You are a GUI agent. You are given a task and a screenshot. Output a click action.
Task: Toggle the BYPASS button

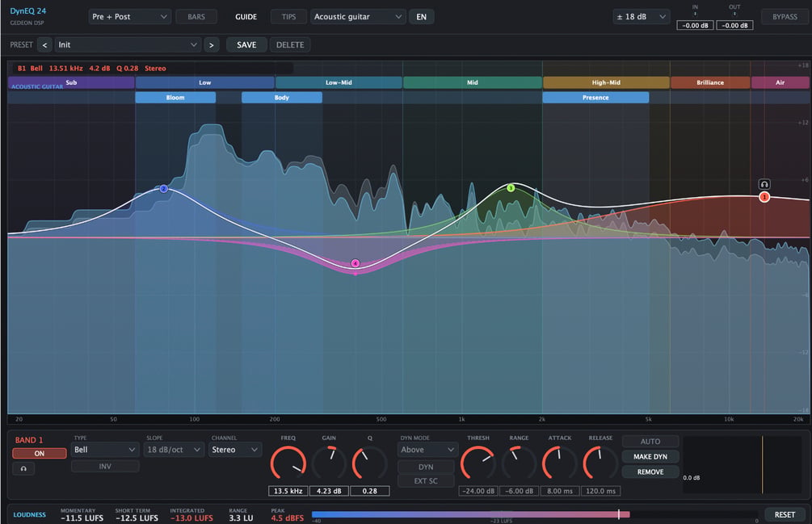785,17
